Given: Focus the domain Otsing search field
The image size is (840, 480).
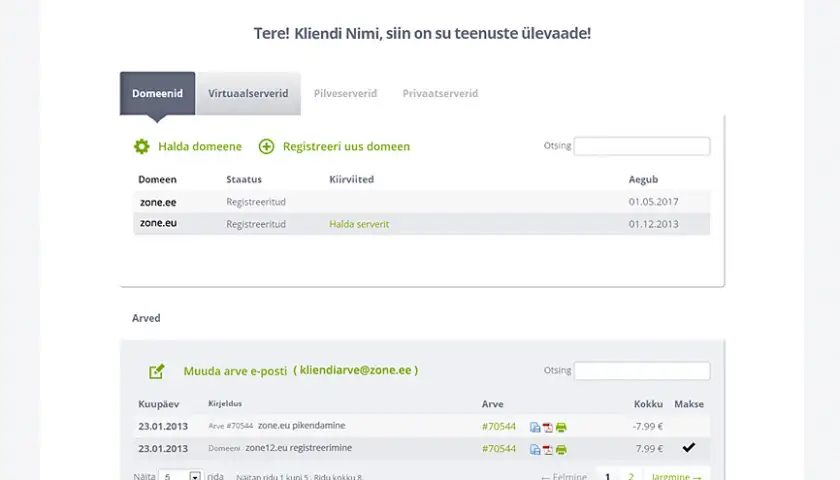Looking at the screenshot, I should click(642, 146).
